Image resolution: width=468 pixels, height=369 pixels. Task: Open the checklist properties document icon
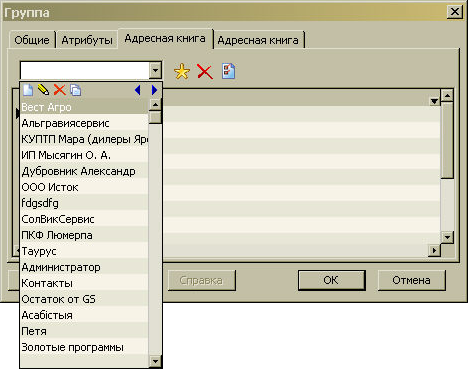pyautogui.click(x=228, y=71)
